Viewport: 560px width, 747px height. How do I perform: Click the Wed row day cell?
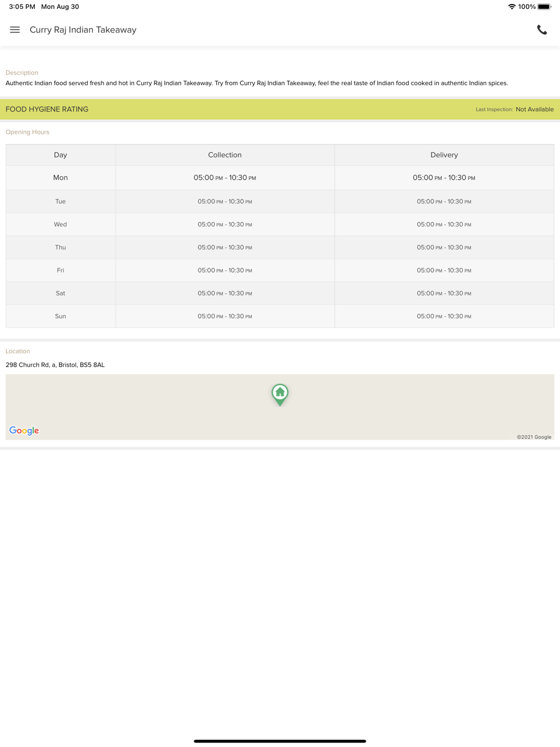(x=60, y=225)
